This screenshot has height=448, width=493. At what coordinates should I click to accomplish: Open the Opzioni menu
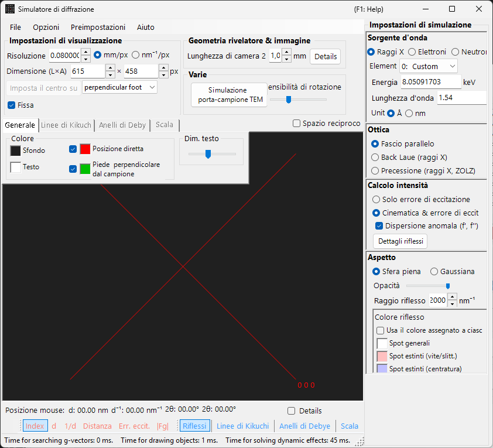coord(46,28)
